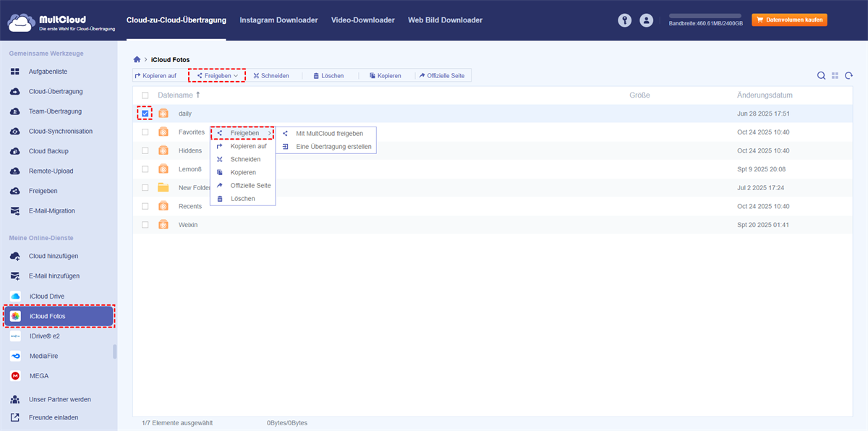Tick the Favorites row checkbox

point(145,132)
